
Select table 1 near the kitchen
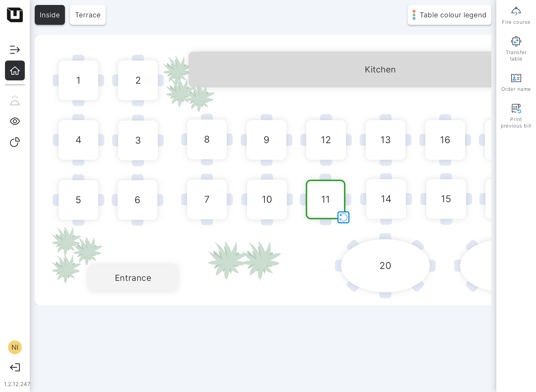coord(78,80)
